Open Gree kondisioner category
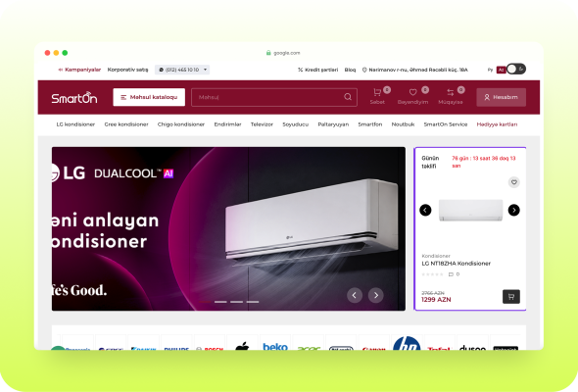The image size is (578, 392). tap(126, 124)
